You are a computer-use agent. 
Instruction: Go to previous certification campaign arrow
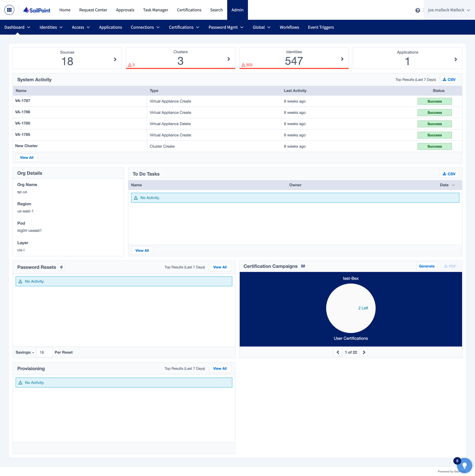(x=338, y=352)
